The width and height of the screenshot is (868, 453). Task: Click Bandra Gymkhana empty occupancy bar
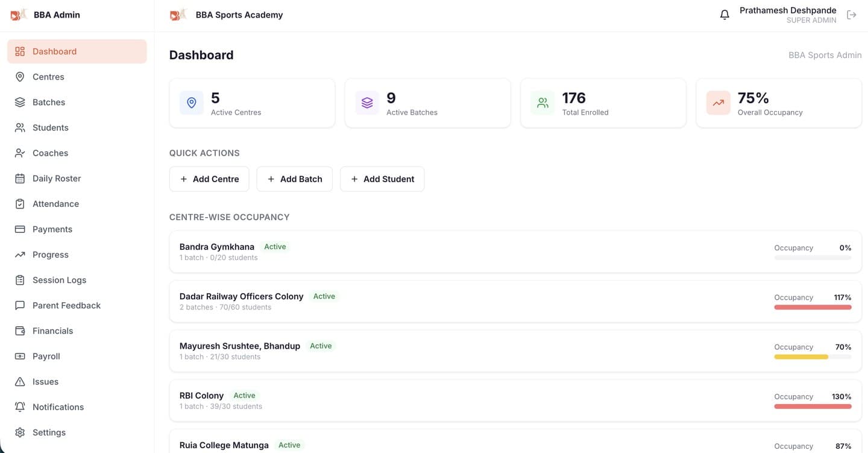point(813,258)
